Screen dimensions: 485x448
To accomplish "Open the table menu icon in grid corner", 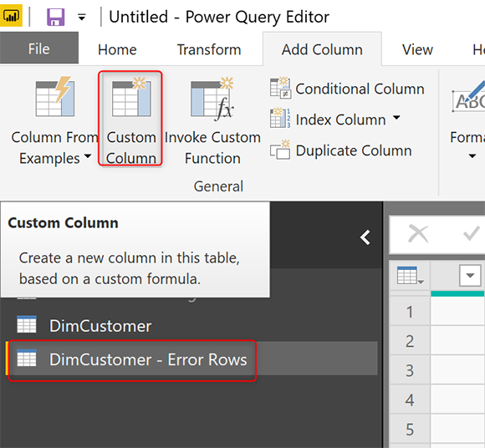I will point(410,275).
